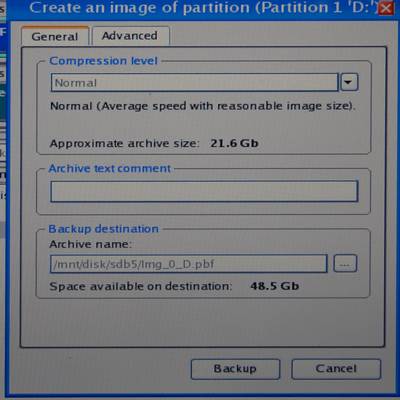The image size is (400, 400).
Task: Click the Space available on destination label
Action: [141, 286]
